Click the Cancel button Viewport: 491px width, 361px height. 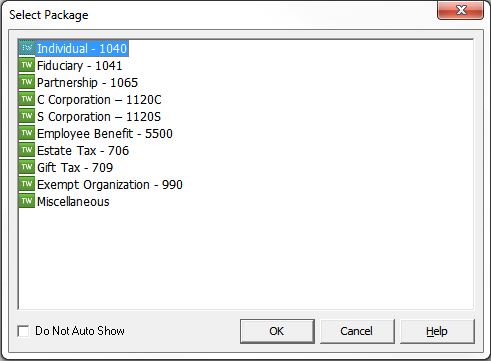357,331
